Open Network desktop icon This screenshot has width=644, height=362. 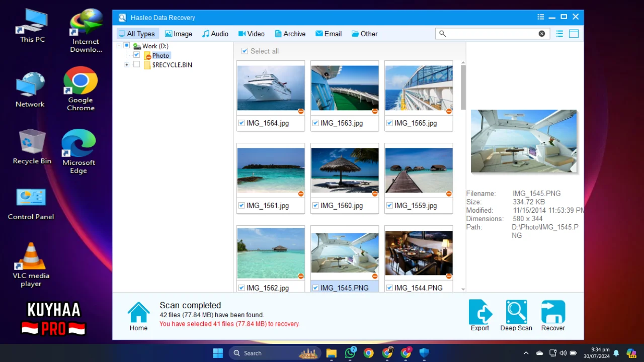(x=30, y=89)
